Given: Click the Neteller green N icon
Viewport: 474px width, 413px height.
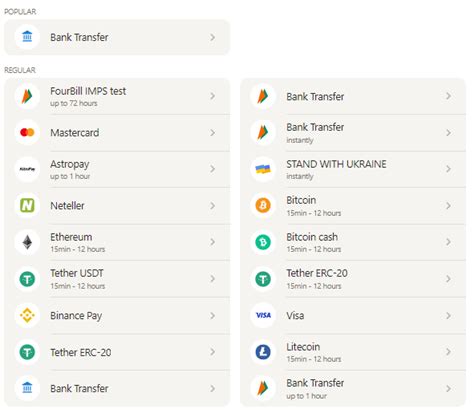Looking at the screenshot, I should point(27,206).
